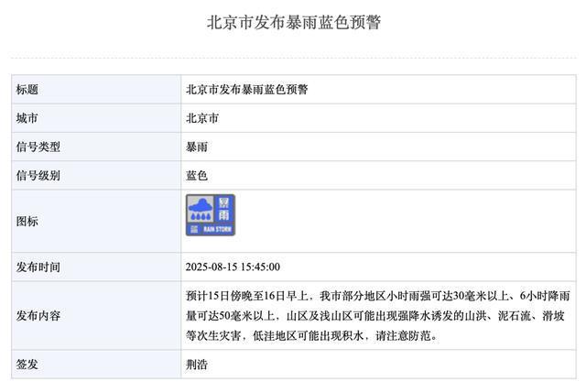Click the timestamp 2025-08-15 15:45:00
586x392 pixels.
pos(233,267)
